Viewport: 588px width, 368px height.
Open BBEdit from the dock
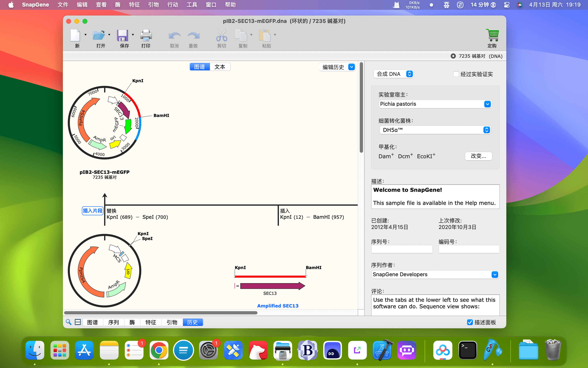pos(308,350)
